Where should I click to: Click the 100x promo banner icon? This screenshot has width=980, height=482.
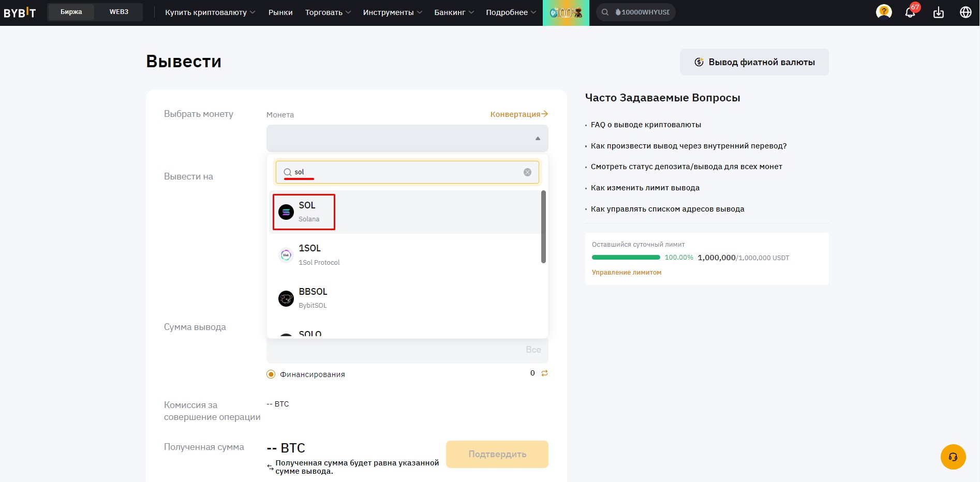click(566, 12)
